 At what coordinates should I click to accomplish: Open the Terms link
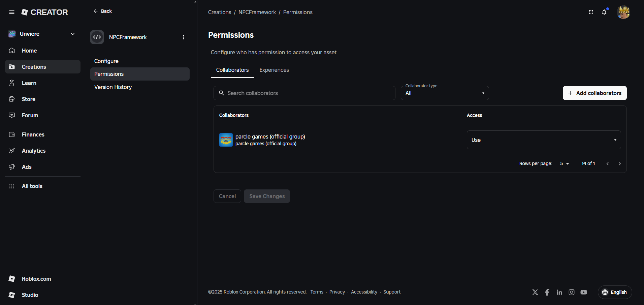point(317,292)
